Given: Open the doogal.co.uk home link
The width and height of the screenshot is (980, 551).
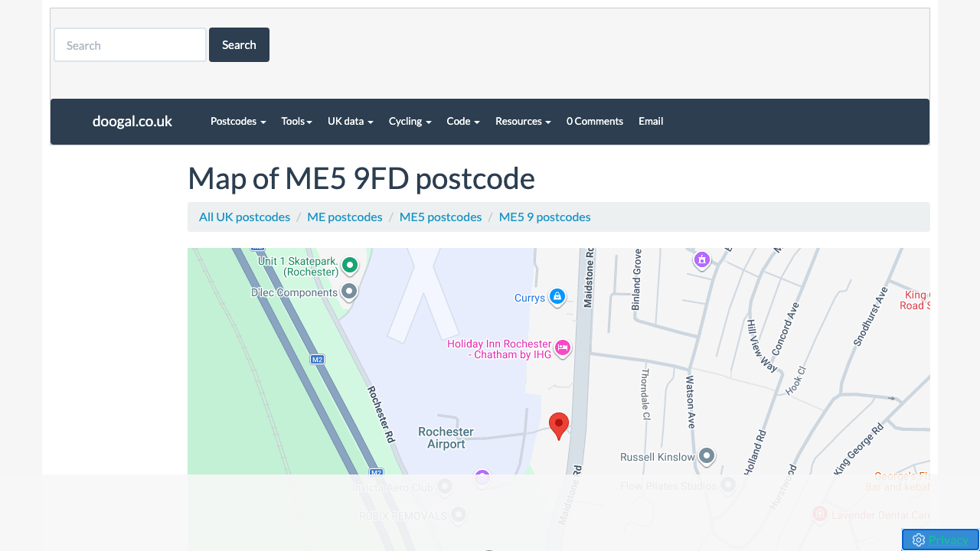Looking at the screenshot, I should point(132,121).
